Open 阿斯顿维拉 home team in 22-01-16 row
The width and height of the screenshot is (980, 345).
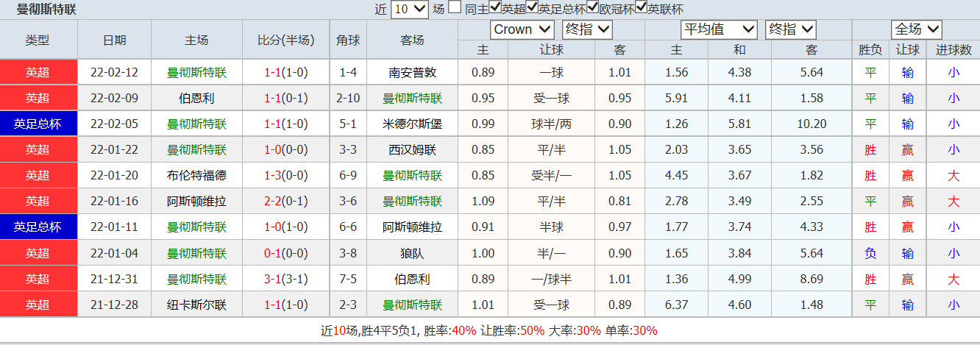(196, 201)
